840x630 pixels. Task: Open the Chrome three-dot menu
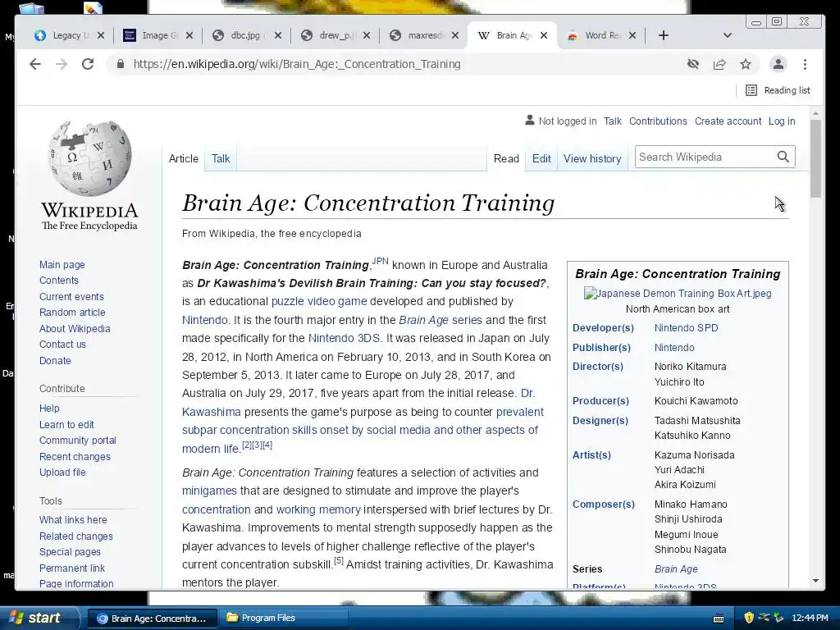point(806,64)
